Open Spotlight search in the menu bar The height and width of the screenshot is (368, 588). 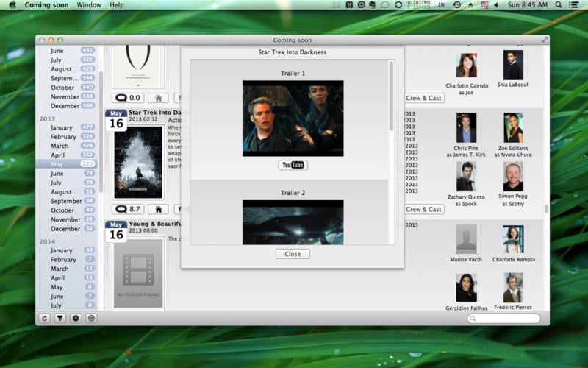[559, 5]
